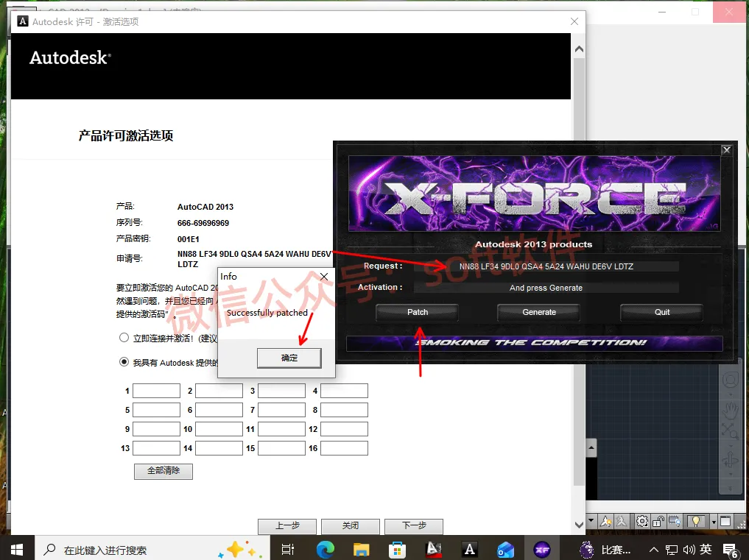
Task: Open application status bar menu arrow near lightbulb
Action: (714, 522)
